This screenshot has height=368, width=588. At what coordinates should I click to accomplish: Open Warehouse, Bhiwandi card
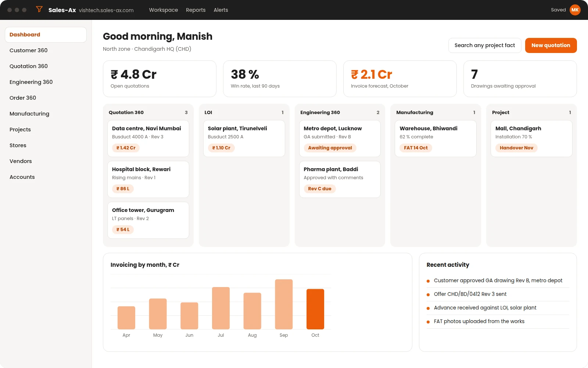(435, 139)
